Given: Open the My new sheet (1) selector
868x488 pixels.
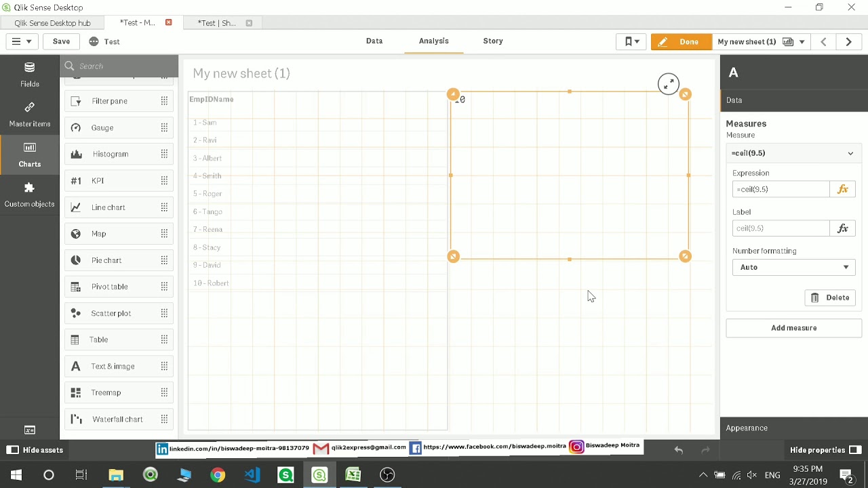Looking at the screenshot, I should click(x=761, y=41).
